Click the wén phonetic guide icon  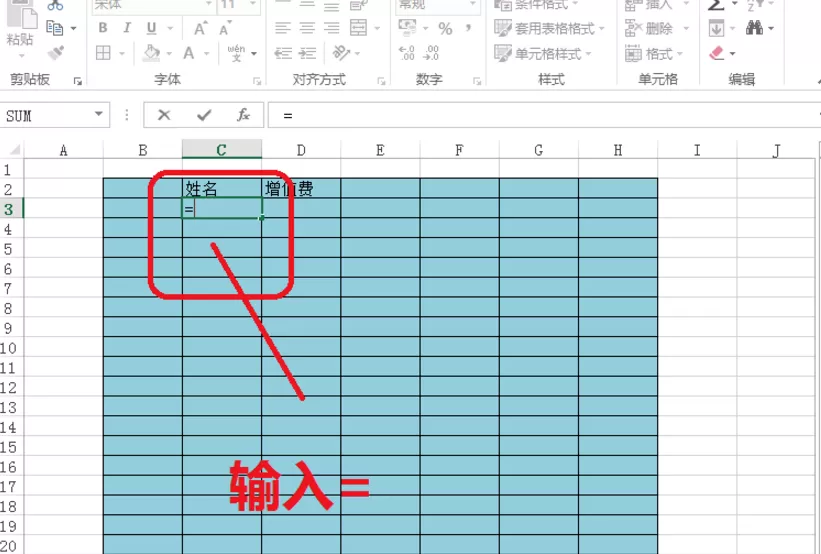[236, 53]
